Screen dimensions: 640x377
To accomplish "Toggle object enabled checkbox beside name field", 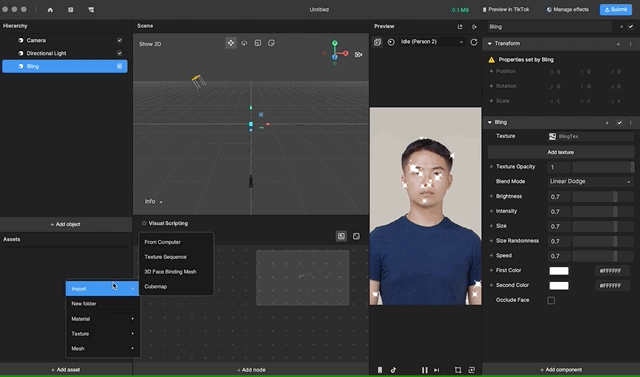I will pos(631,27).
